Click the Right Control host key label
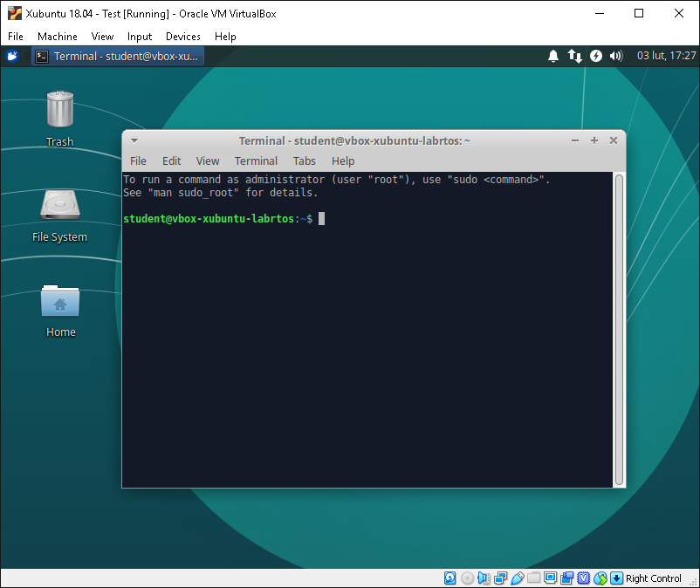Screen dimensions: 700x588 (653, 578)
